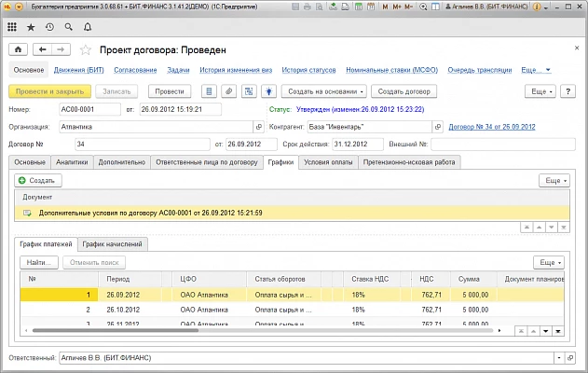Viewport: 588px width, 373px height.
Task: Expand navigation links Еще dropdown
Action: [536, 70]
